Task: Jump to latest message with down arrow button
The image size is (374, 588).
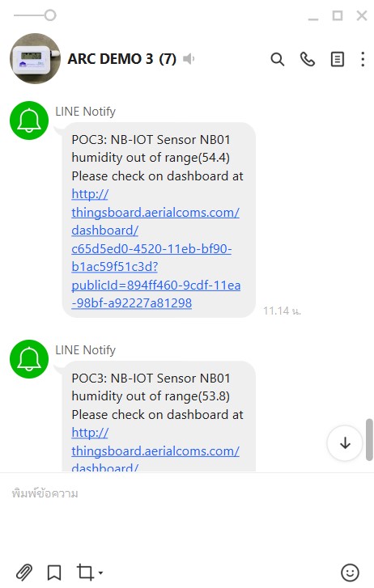Action: tap(345, 443)
